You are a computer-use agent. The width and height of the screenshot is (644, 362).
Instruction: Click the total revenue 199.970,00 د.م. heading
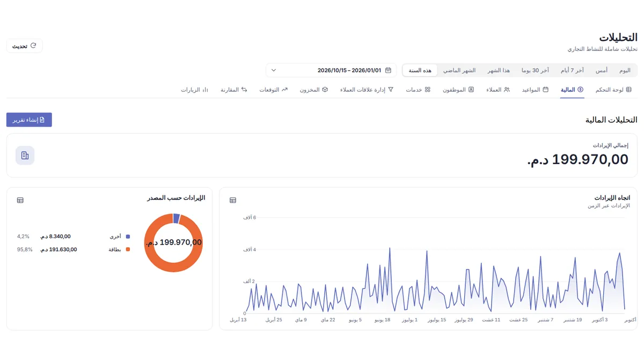click(577, 159)
